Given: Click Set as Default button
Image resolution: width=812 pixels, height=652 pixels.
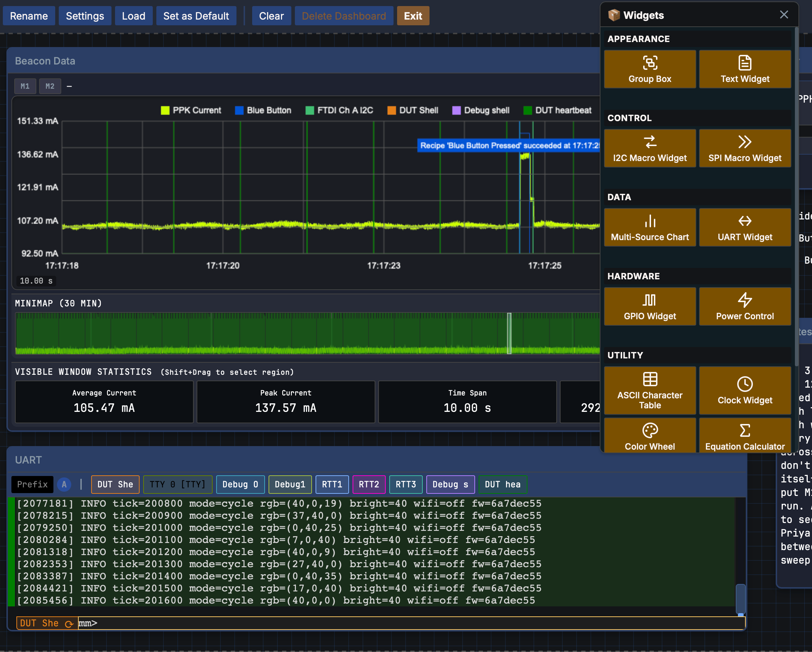Looking at the screenshot, I should click(x=196, y=16).
